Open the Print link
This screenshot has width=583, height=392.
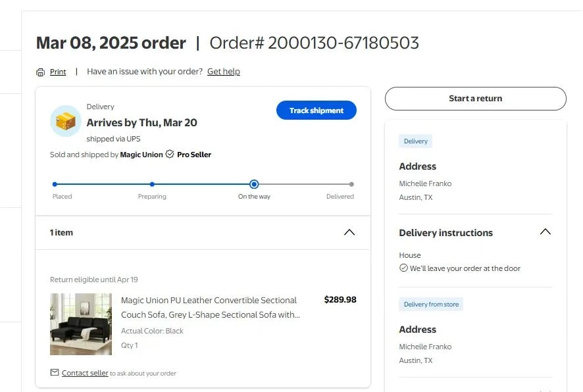pyautogui.click(x=58, y=72)
